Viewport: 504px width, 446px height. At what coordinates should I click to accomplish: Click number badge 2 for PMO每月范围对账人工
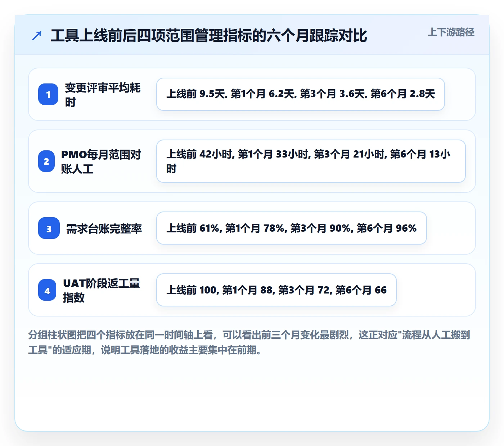click(x=46, y=161)
